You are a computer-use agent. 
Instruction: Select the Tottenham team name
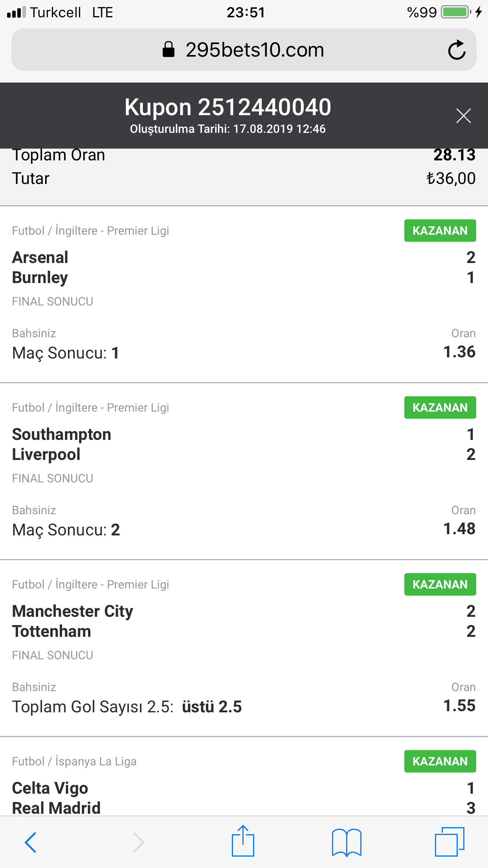[51, 631]
